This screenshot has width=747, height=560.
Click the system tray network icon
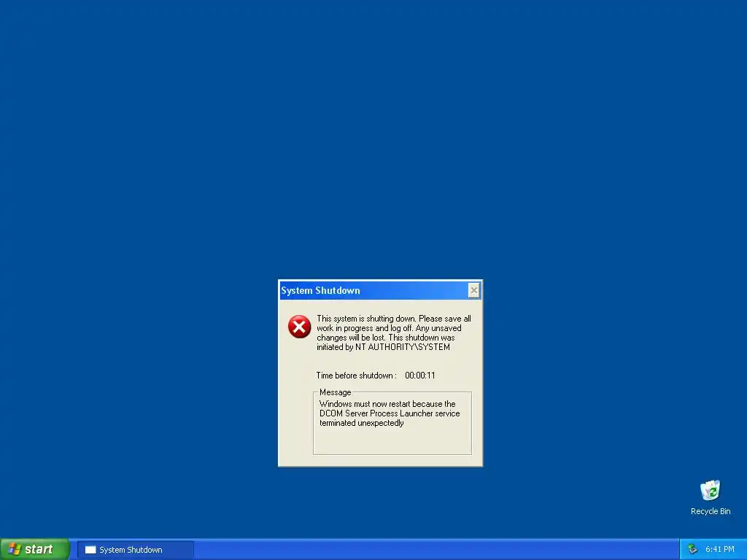pyautogui.click(x=693, y=550)
